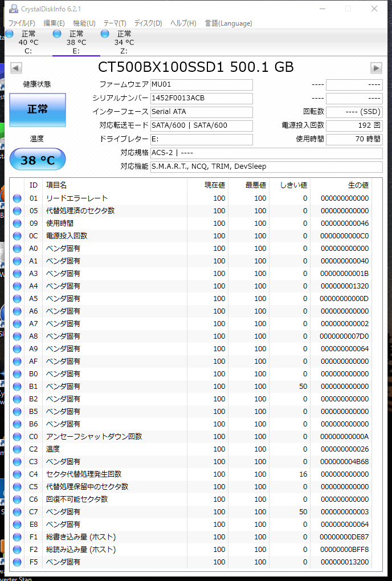Click the interface field Serial ATA
This screenshot has height=581, width=392.
pos(201,112)
